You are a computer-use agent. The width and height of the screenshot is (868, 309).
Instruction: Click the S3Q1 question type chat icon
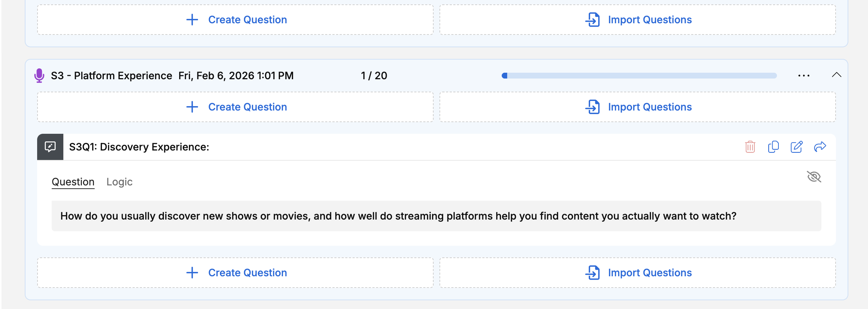coord(50,147)
